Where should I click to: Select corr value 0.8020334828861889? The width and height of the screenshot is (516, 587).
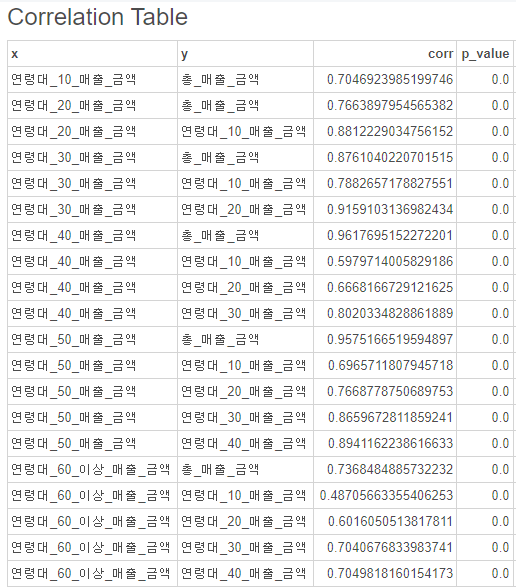(x=390, y=314)
